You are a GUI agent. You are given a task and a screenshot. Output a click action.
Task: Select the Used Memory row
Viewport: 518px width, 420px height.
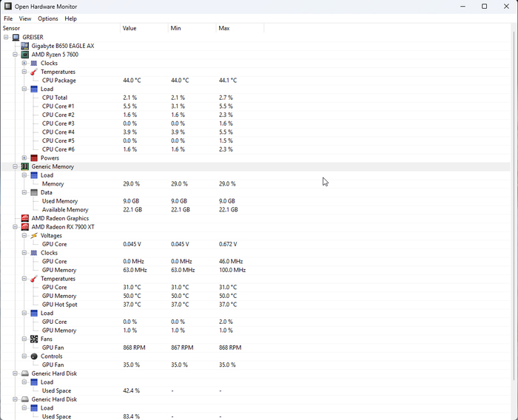tap(256, 201)
